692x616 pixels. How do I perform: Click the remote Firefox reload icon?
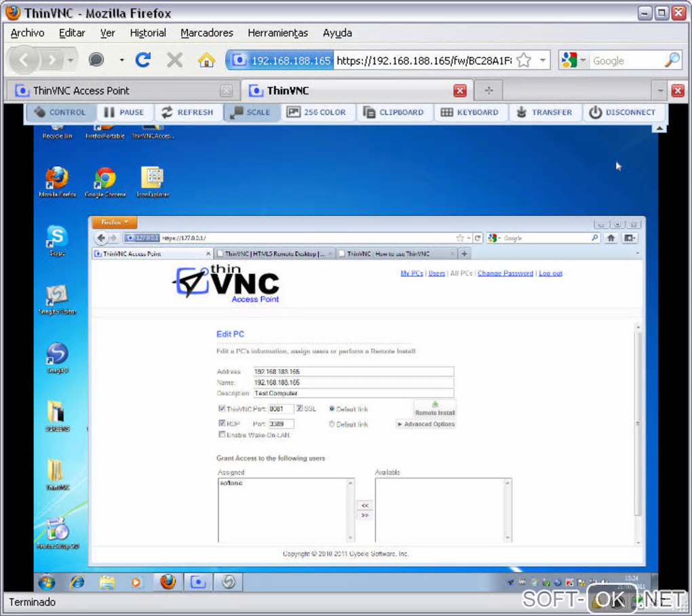coord(478,238)
